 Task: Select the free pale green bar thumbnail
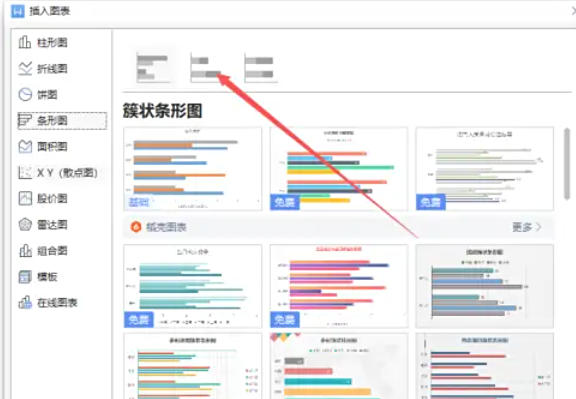click(x=485, y=169)
